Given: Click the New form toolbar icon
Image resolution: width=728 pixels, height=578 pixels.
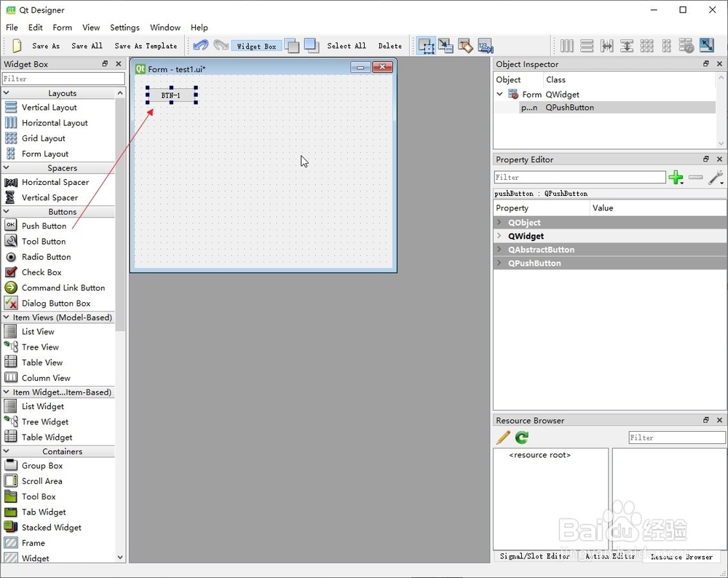Looking at the screenshot, I should [x=17, y=45].
